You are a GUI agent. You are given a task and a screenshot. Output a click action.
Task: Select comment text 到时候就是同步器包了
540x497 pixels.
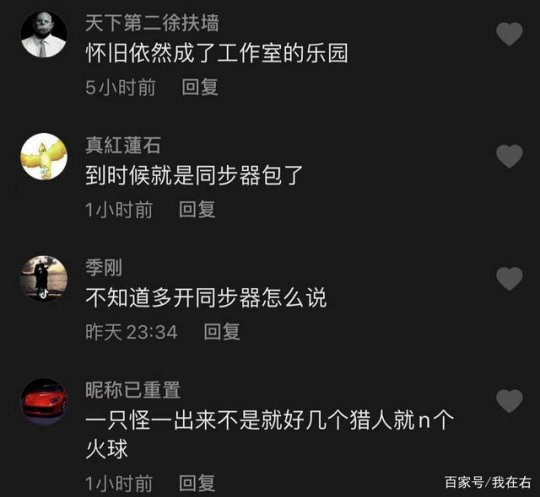coord(194,175)
